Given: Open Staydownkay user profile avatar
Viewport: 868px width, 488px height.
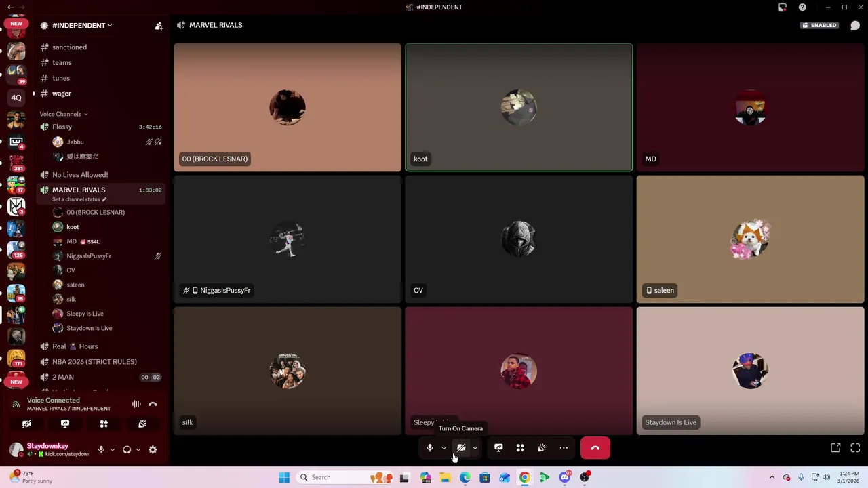Looking at the screenshot, I should (16, 449).
